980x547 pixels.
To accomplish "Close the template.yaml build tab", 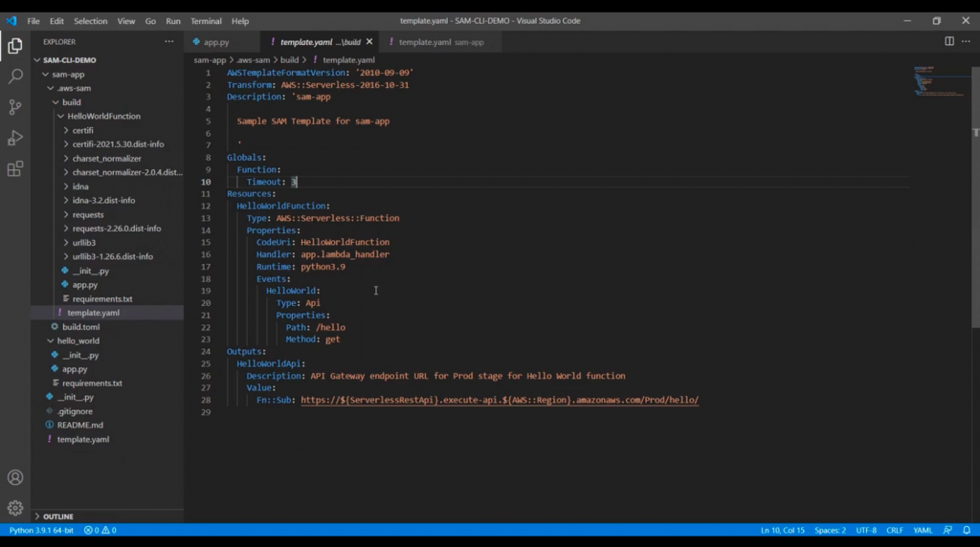I will point(369,42).
